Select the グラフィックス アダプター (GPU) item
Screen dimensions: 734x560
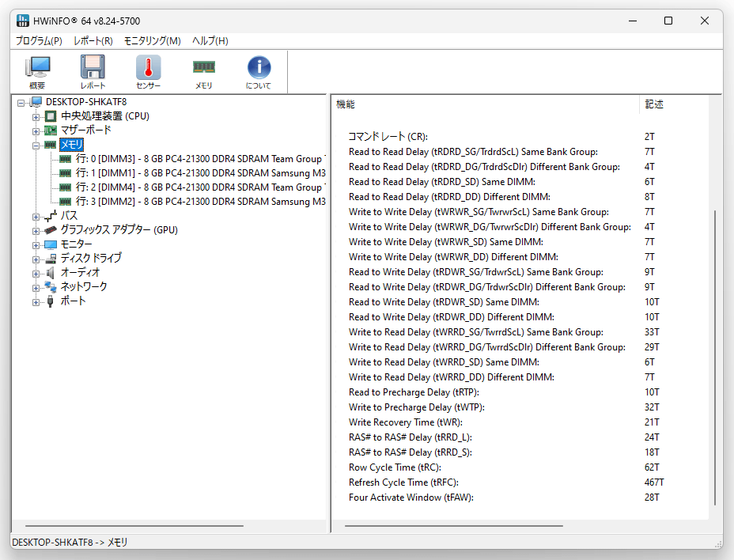tap(119, 230)
